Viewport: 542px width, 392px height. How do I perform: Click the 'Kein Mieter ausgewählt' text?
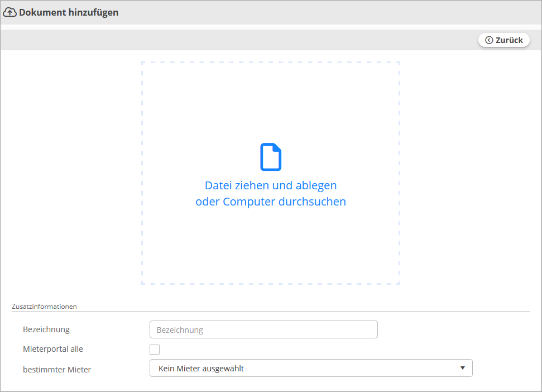point(201,369)
